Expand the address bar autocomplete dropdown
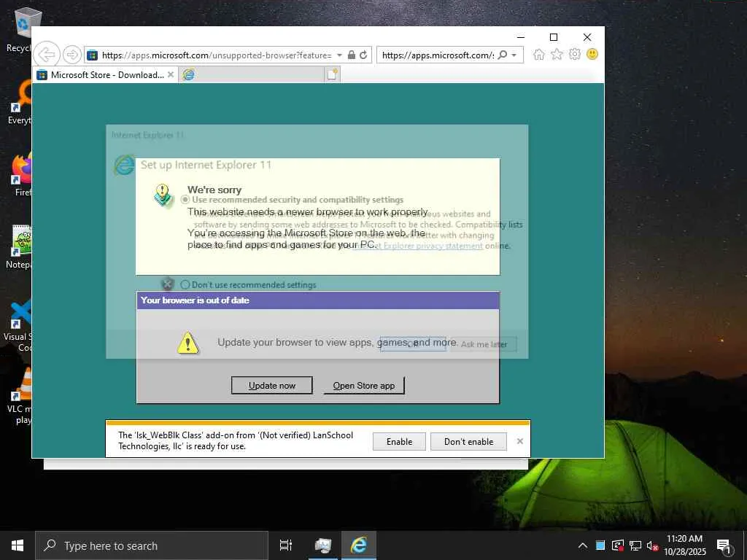Viewport: 747px width, 560px height. [x=340, y=55]
